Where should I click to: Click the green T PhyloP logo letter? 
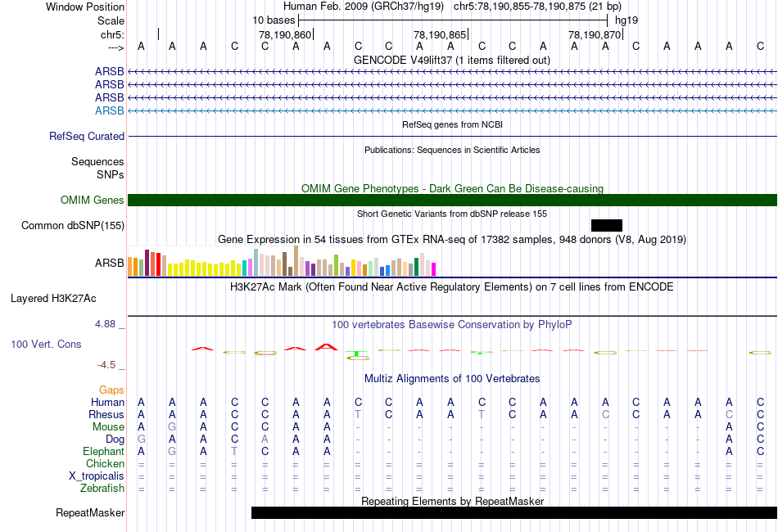(x=357, y=354)
